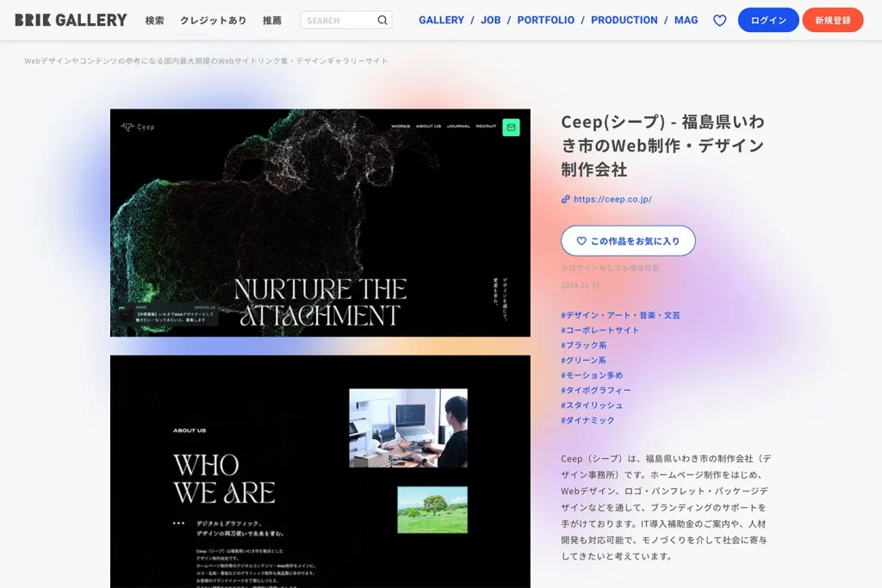This screenshot has height=588, width=882.
Task: Open the #タイポグラフィー tag
Action: coord(596,390)
